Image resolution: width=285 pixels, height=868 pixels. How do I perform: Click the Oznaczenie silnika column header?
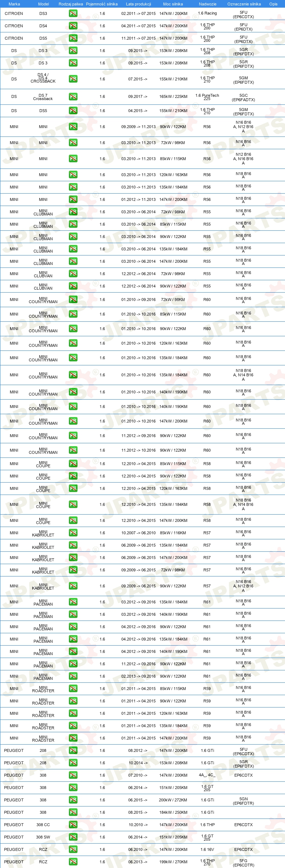[x=244, y=4]
